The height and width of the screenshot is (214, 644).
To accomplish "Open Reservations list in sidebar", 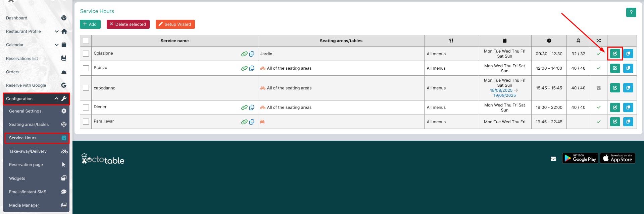I will coord(36,58).
